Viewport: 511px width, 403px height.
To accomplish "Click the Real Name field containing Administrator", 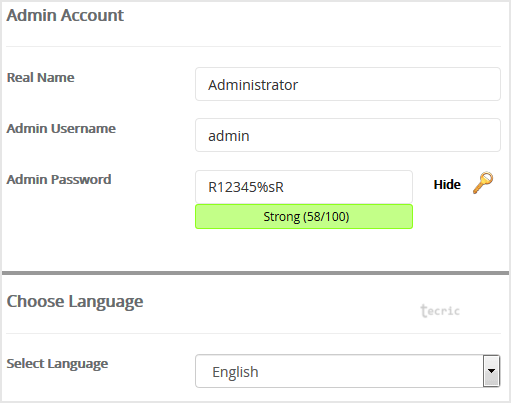I will pyautogui.click(x=348, y=84).
